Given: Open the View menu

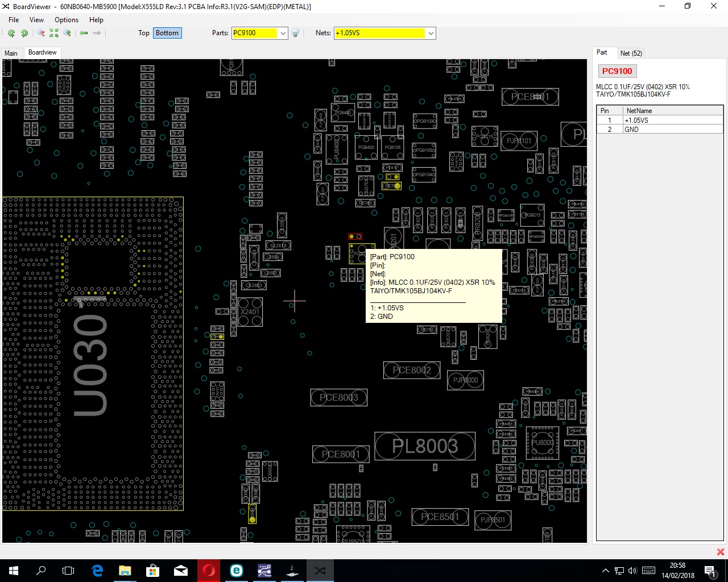Looking at the screenshot, I should point(36,19).
